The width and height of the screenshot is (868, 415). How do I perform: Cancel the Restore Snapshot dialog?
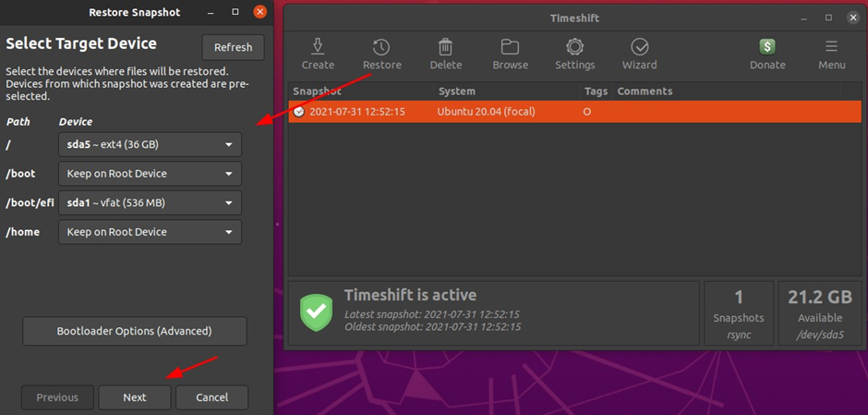[211, 397]
